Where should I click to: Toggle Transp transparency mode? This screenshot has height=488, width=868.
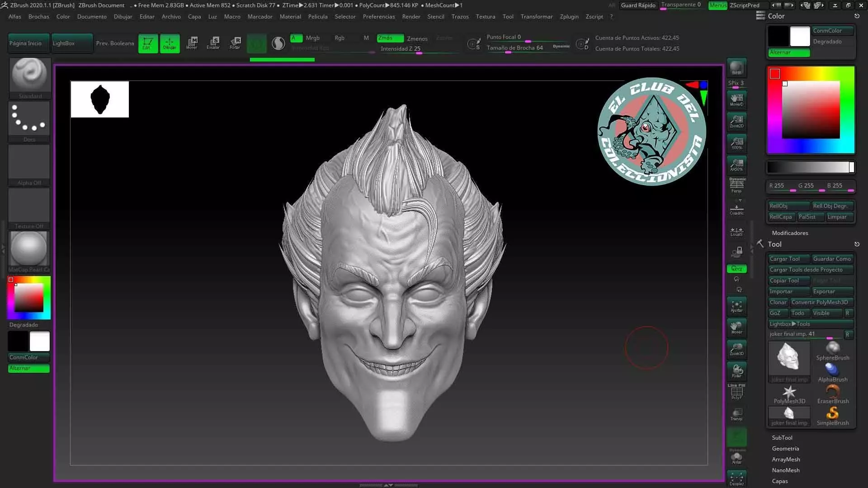(736, 414)
